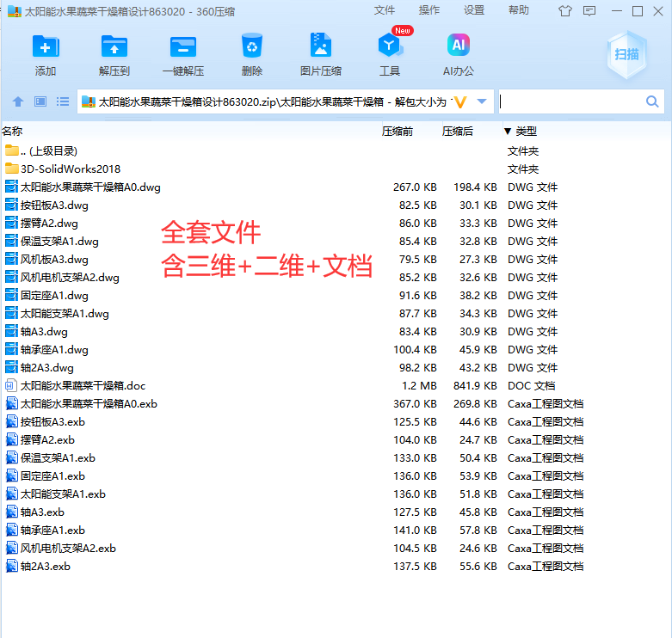The width and height of the screenshot is (672, 638).
Task: Click the 添加 (Add) toolbar icon
Action: (46, 46)
